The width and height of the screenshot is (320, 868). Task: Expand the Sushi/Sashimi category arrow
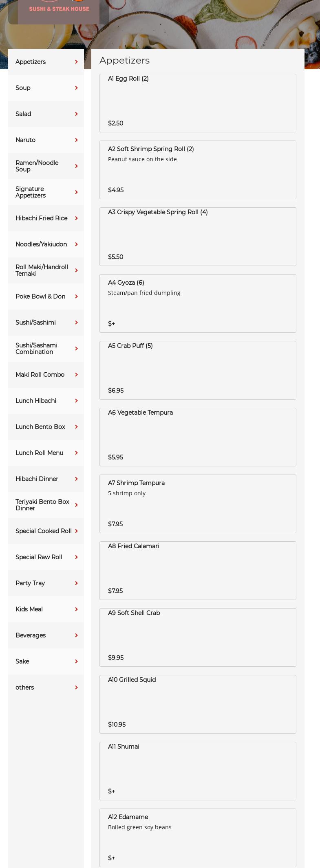pos(76,323)
